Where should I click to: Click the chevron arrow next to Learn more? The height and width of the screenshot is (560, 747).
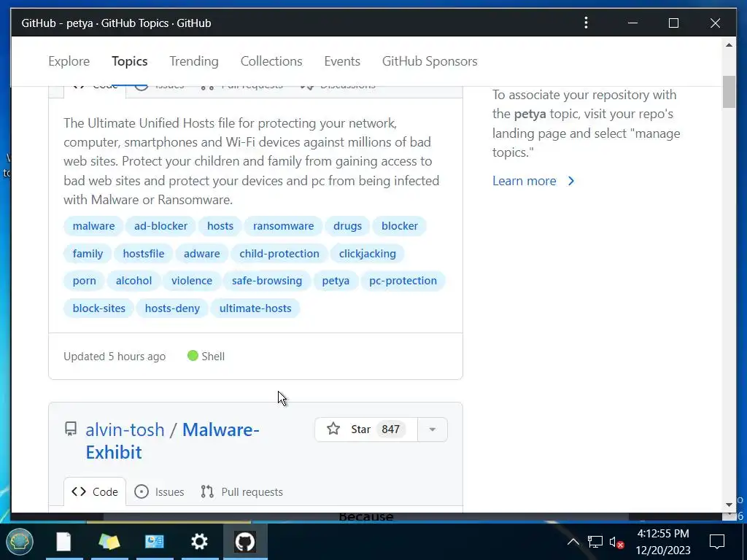tap(571, 181)
